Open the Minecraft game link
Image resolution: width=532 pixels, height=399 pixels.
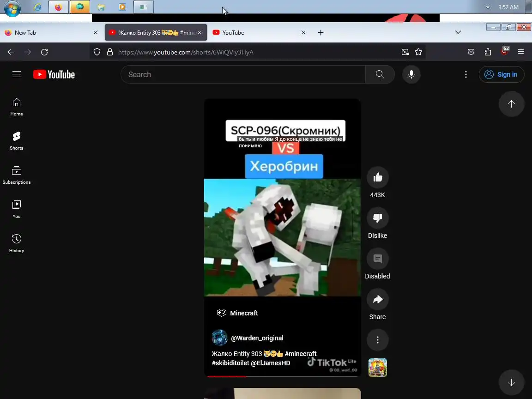pyautogui.click(x=237, y=313)
